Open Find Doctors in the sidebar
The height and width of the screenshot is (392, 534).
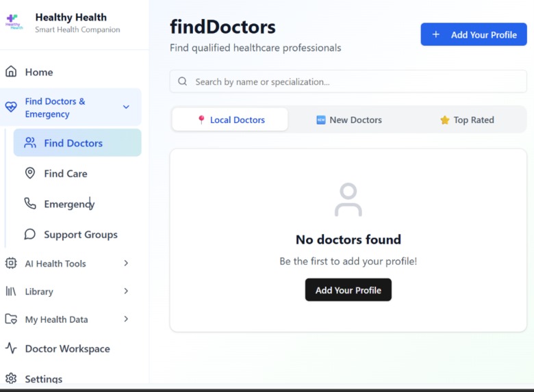coord(77,142)
